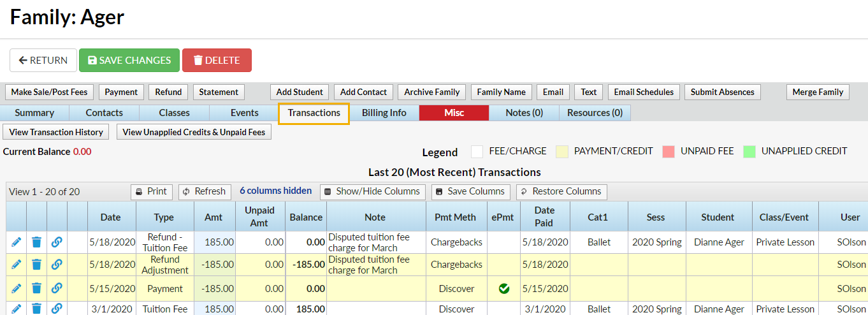Click the green Unapplied Credit legend swatch
This screenshot has width=868, height=315.
coord(749,151)
